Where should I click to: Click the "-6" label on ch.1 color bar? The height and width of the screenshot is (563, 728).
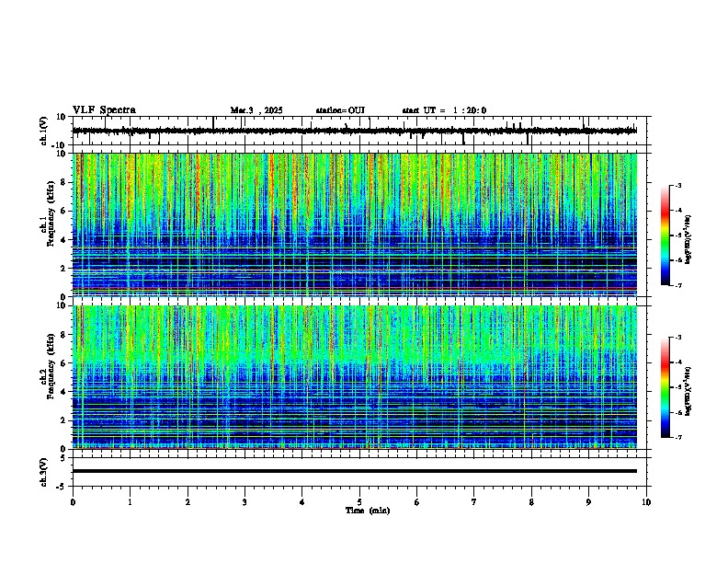677,260
